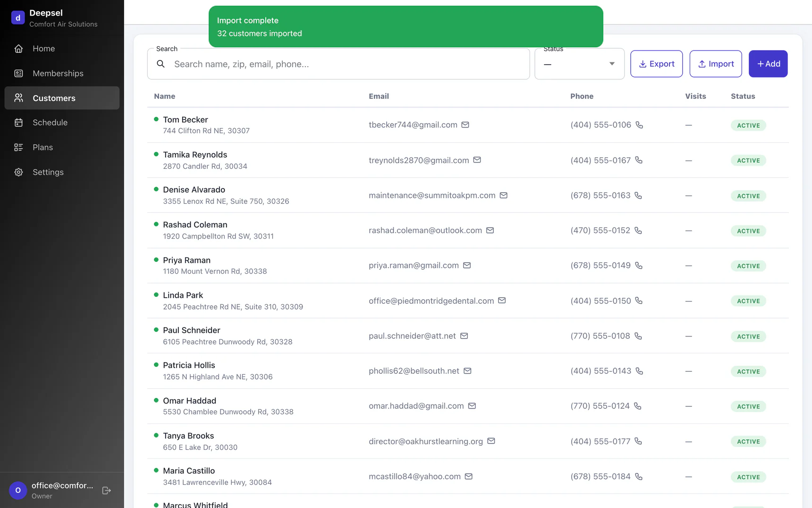
Task: Click the mail icon beside treynolds2870@gmail.com
Action: coord(477,160)
